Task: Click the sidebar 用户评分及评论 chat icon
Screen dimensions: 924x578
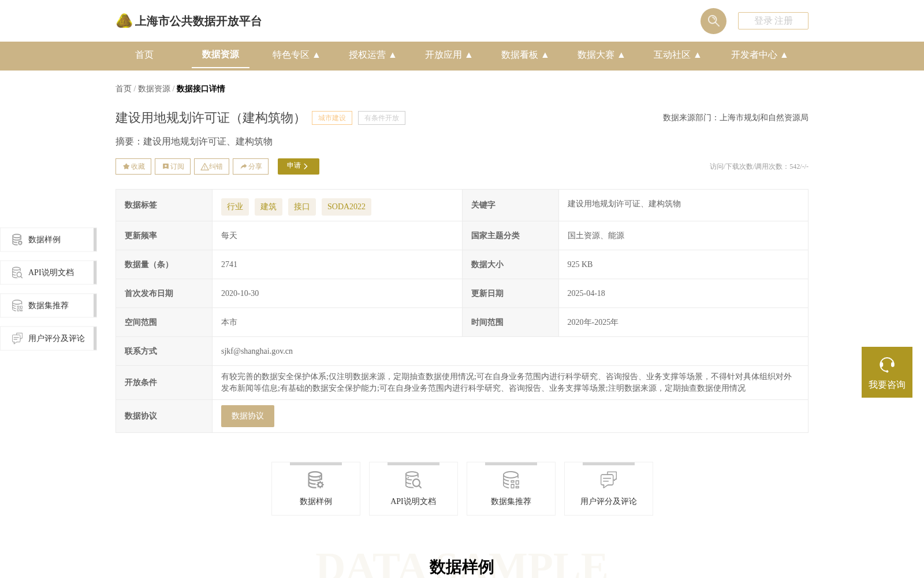Action: [17, 338]
